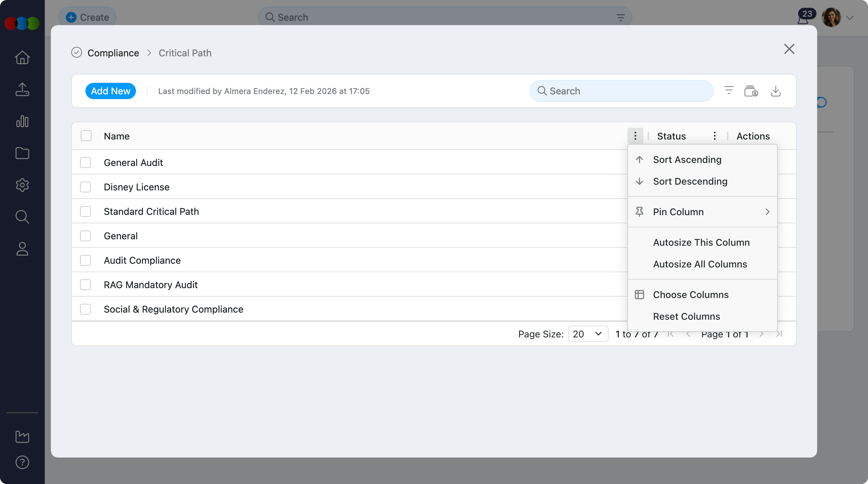
Task: Open the Help question-mark icon
Action: tap(22, 462)
